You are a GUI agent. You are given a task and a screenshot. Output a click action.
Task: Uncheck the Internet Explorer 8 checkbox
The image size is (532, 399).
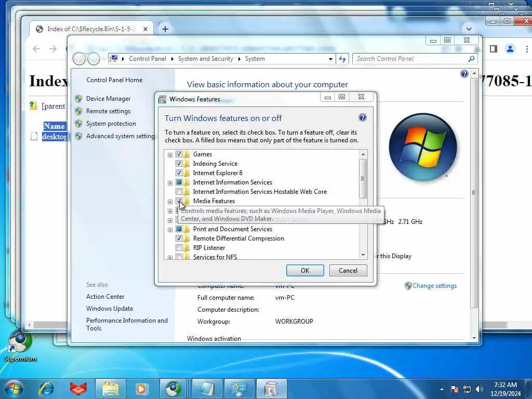tap(179, 172)
